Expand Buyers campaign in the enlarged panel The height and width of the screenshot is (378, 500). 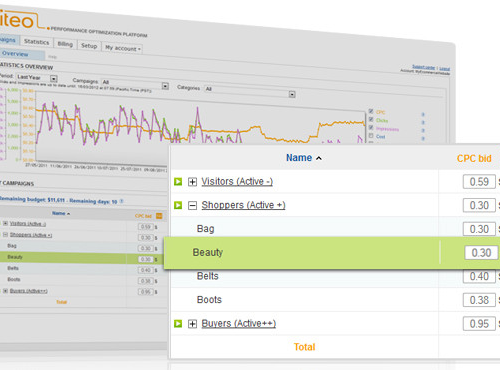[192, 324]
